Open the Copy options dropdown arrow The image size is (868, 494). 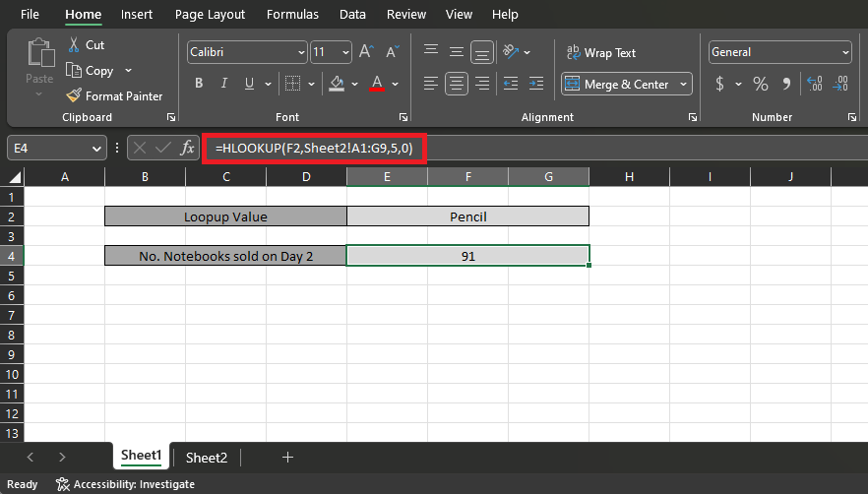point(128,70)
